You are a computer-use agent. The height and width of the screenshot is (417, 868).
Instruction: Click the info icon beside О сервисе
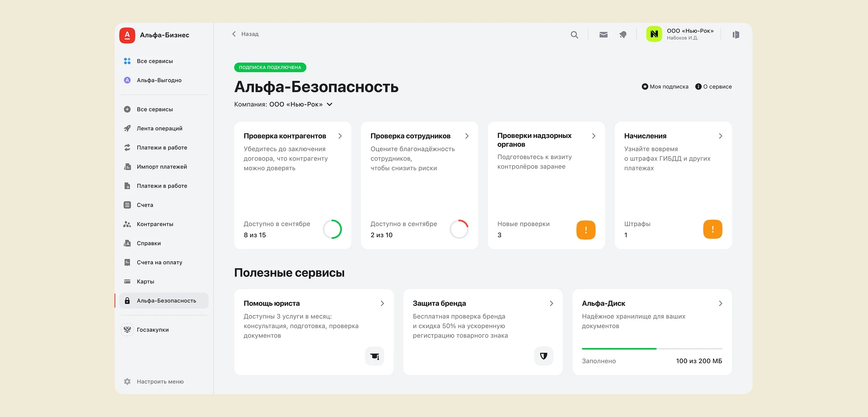click(x=698, y=87)
